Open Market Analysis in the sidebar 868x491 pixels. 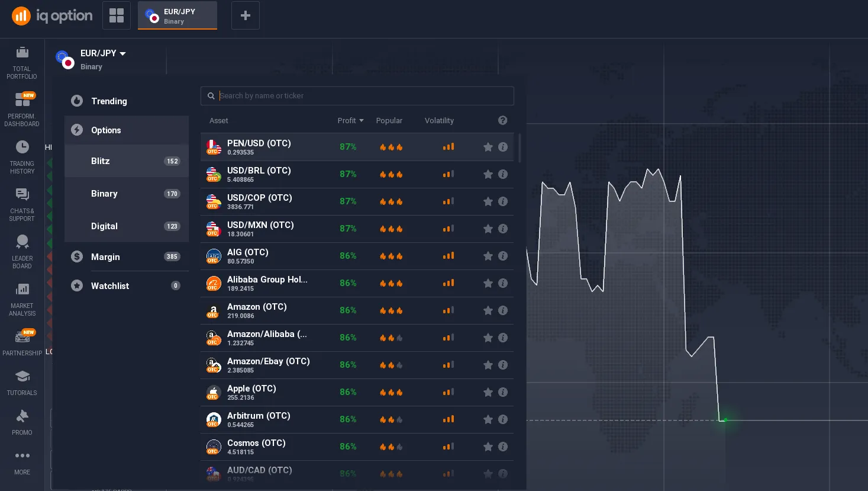click(22, 299)
